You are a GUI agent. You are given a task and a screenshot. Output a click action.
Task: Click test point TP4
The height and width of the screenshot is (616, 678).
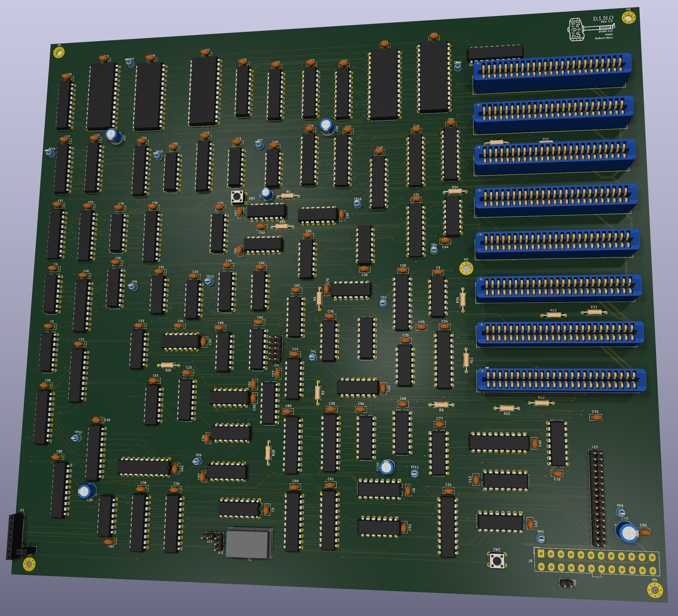point(434,250)
